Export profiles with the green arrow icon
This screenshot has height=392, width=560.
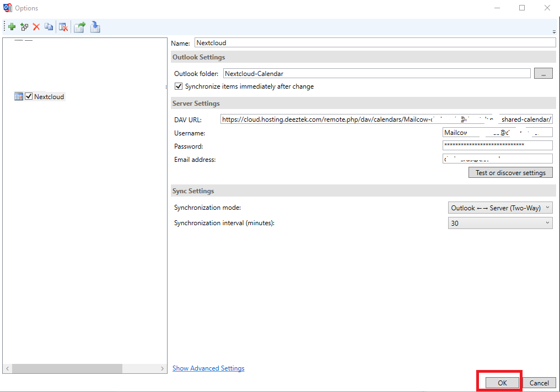pyautogui.click(x=79, y=27)
